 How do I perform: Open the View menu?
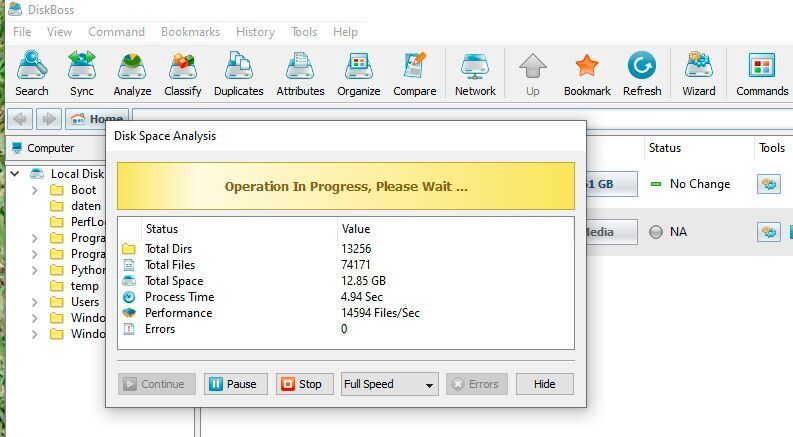(x=59, y=32)
